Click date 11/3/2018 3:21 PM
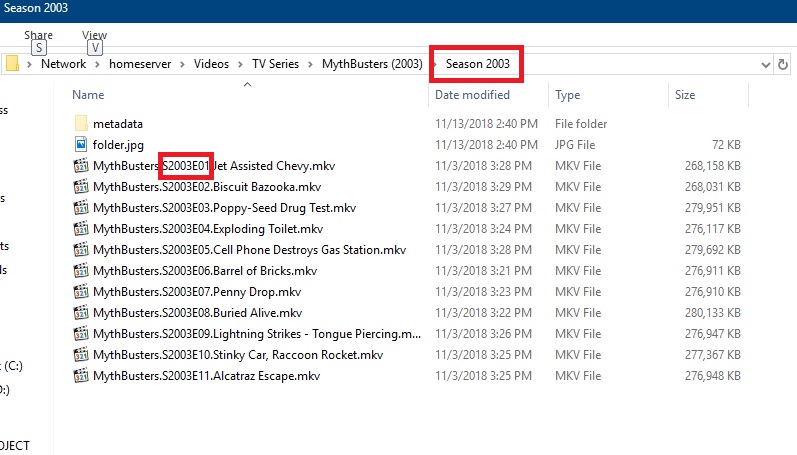The height and width of the screenshot is (455, 797). tap(483, 270)
